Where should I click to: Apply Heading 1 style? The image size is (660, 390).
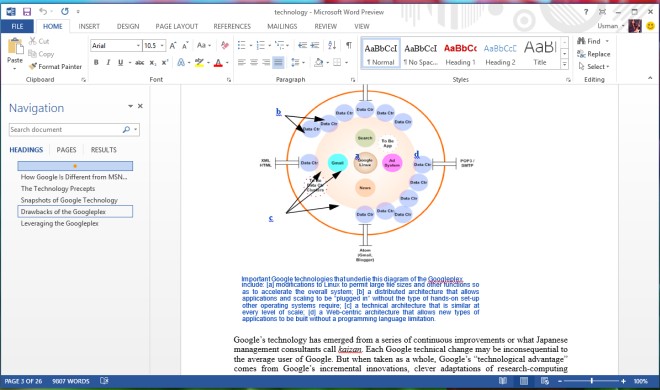(460, 53)
